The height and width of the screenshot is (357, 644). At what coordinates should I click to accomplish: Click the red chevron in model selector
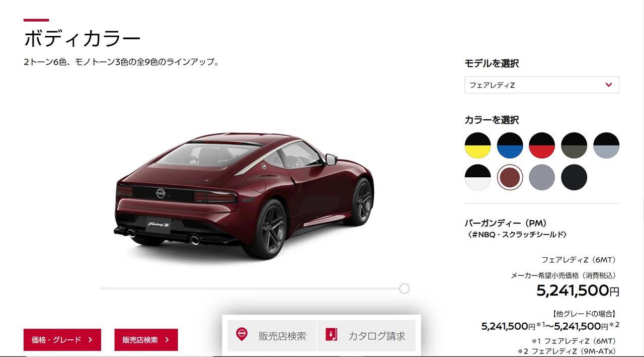pos(609,85)
